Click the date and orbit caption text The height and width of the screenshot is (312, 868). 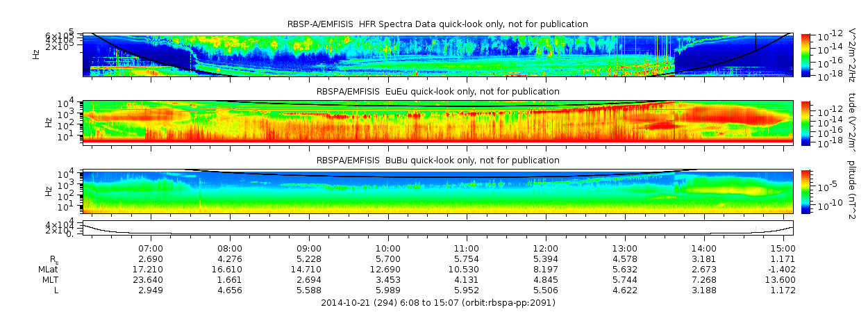pyautogui.click(x=438, y=303)
